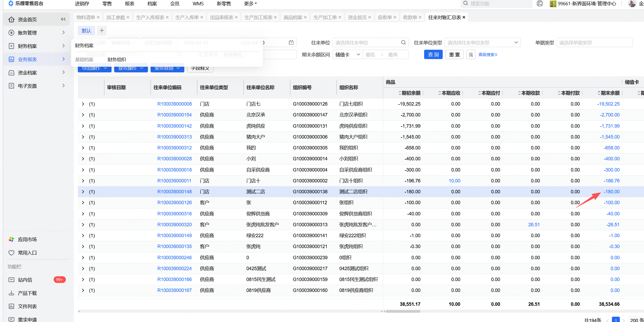Open column settings icon beside 重置

(x=471, y=55)
